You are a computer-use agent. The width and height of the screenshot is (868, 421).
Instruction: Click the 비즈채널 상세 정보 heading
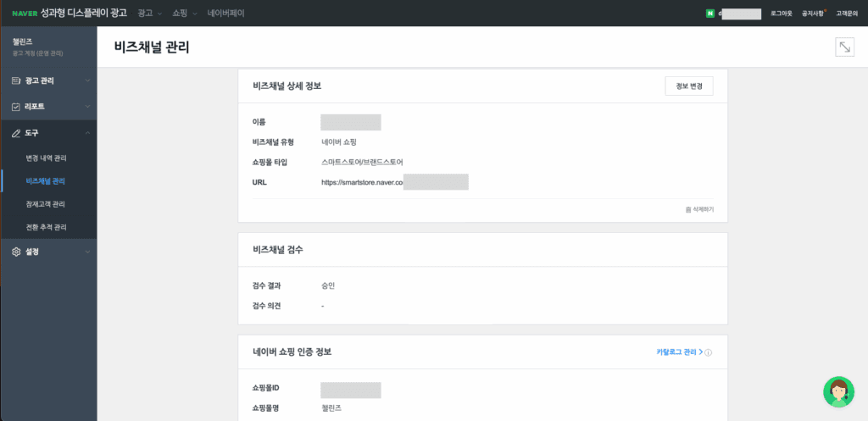click(287, 86)
